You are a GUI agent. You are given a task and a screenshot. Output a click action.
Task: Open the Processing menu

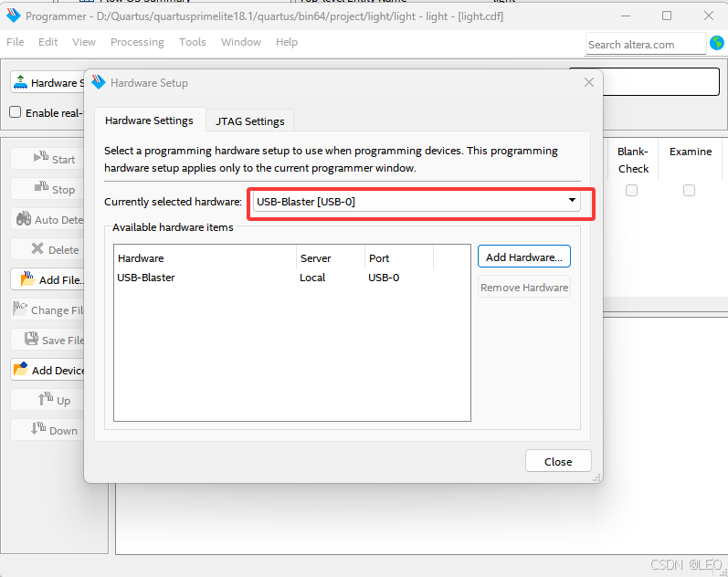pos(137,42)
